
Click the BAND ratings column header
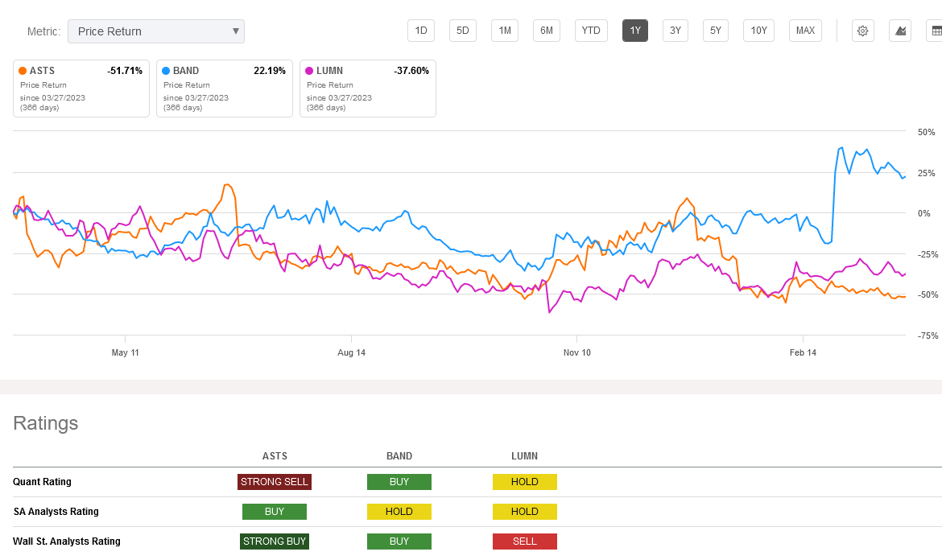tap(399, 456)
